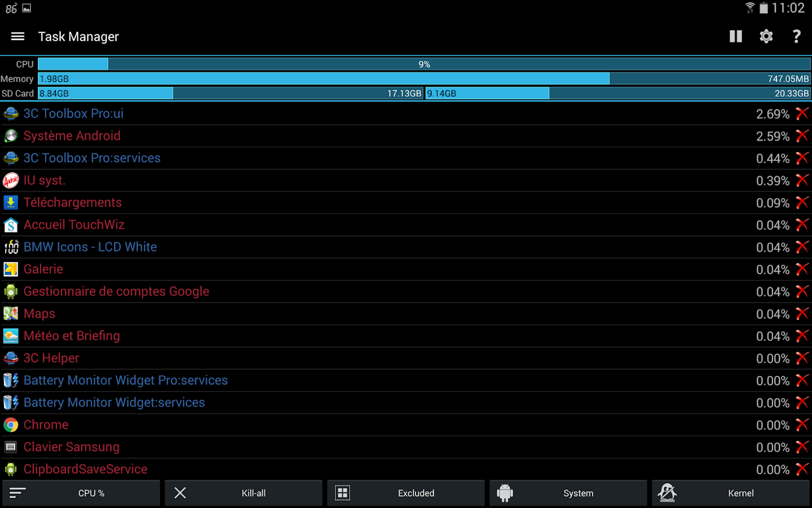Click the Maps app icon
Viewport: 812px width, 508px height.
11,313
